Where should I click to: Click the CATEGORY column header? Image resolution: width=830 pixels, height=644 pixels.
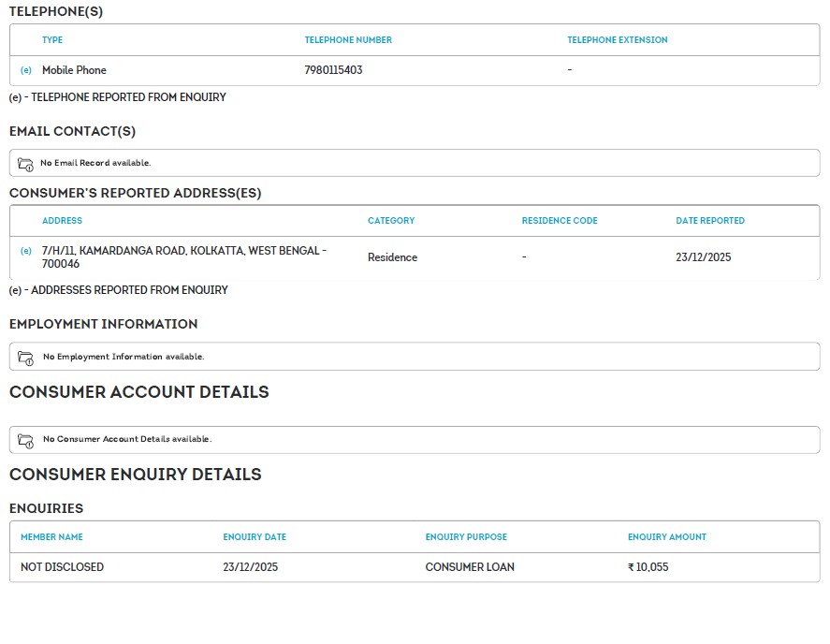pyautogui.click(x=390, y=221)
